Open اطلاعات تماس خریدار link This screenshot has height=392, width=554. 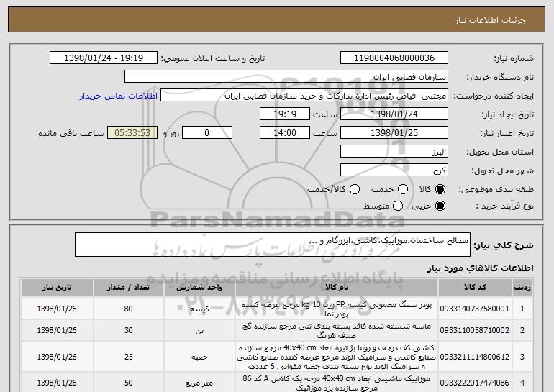119,96
